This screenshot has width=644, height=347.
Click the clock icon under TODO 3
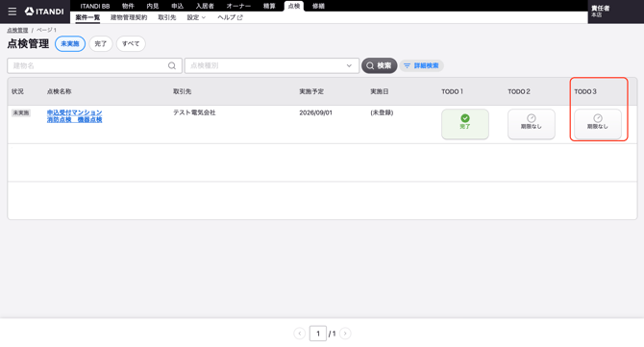pos(598,118)
